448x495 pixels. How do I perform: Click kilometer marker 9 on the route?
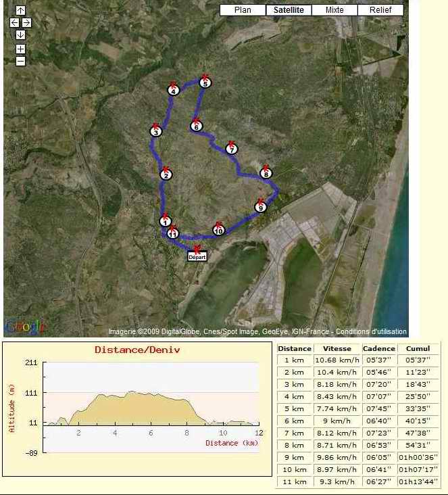(x=261, y=206)
